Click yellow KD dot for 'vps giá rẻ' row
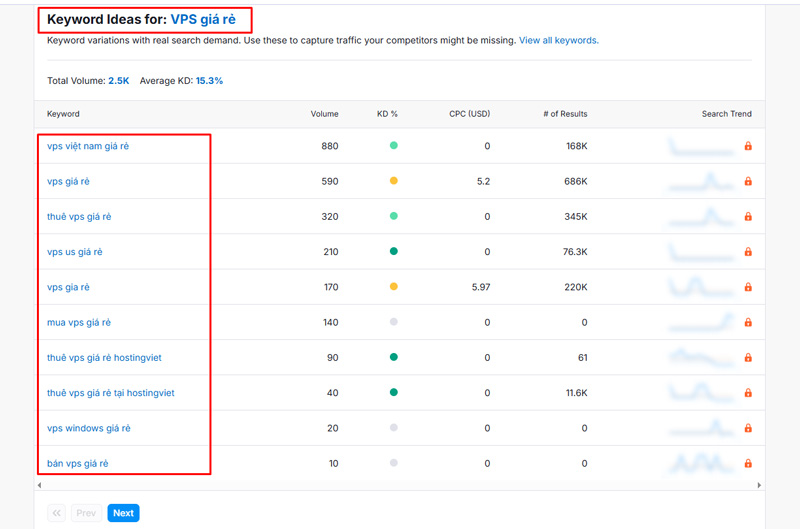The width and height of the screenshot is (800, 529). click(x=394, y=182)
